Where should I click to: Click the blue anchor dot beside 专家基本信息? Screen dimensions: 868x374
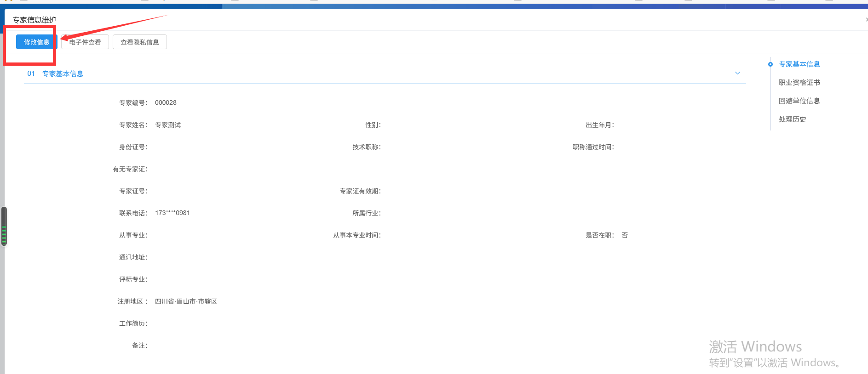coord(770,64)
